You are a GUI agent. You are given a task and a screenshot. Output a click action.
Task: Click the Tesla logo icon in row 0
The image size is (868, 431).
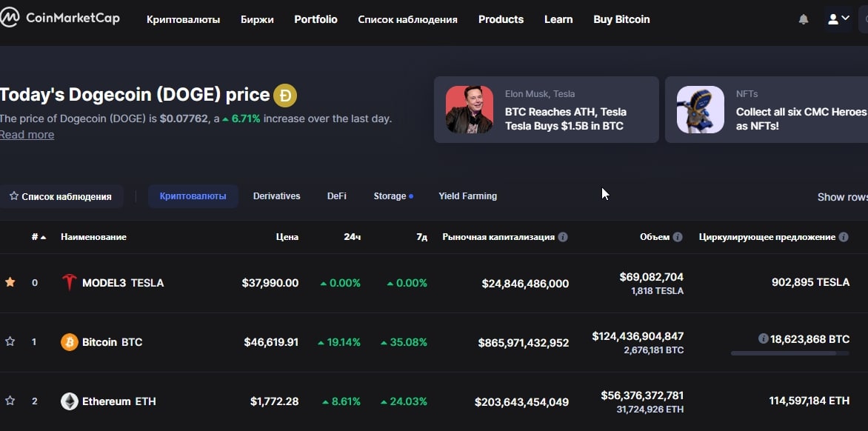click(69, 283)
